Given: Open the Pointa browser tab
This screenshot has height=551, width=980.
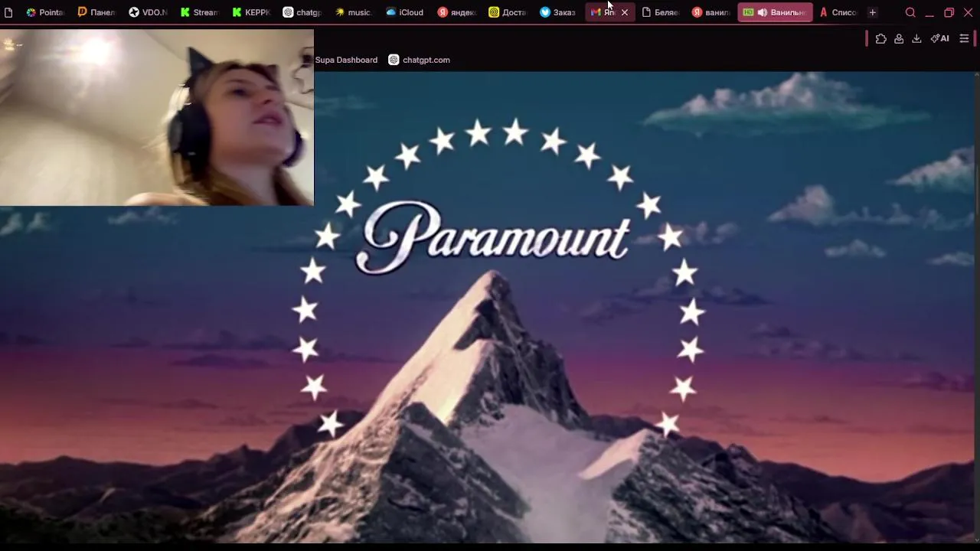Looking at the screenshot, I should click(44, 12).
